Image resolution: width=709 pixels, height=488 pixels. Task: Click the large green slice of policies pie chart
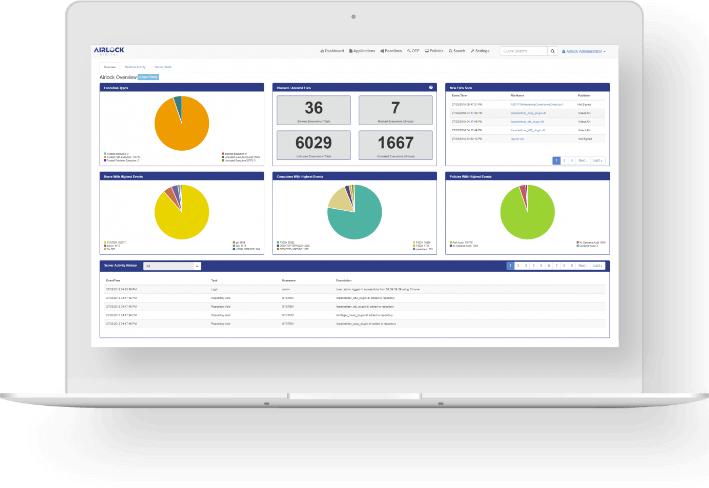pyautogui.click(x=529, y=219)
